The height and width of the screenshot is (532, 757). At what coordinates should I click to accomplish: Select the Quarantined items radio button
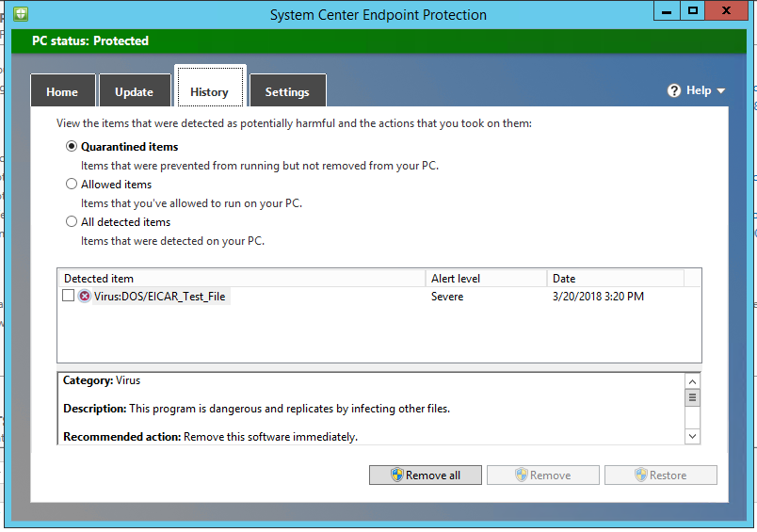(x=72, y=146)
